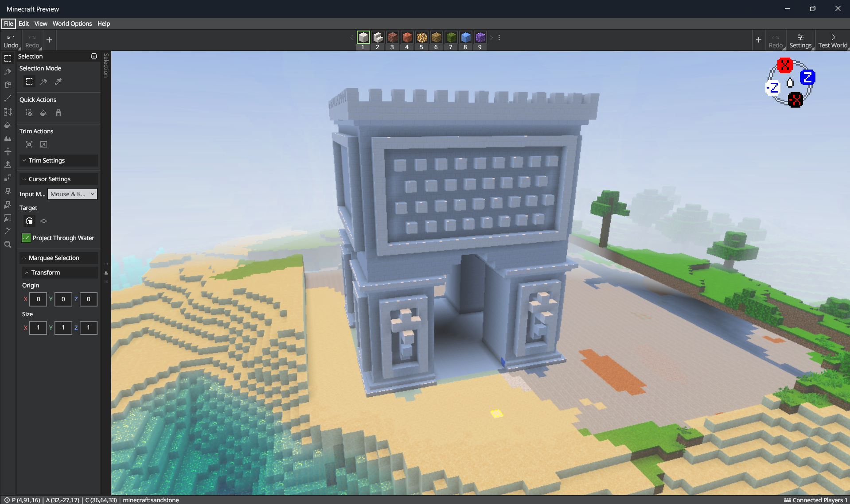Click the blue Z axis on view gizmo
Viewport: 850px width, 504px height.
tap(807, 78)
